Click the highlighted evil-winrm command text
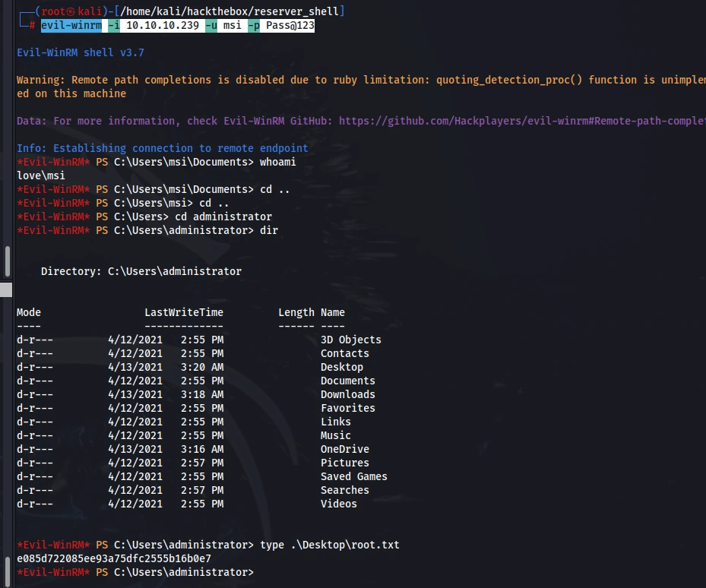The height and width of the screenshot is (588, 706). click(177, 25)
